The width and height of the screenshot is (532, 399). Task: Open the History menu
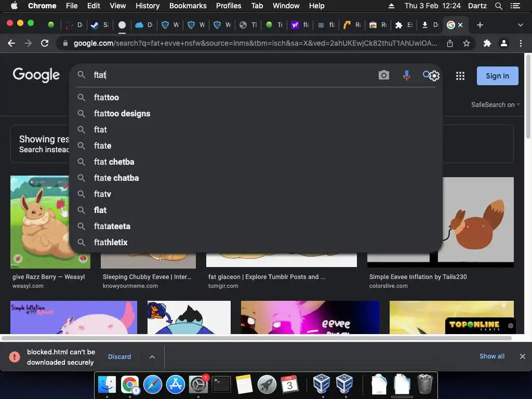[148, 6]
